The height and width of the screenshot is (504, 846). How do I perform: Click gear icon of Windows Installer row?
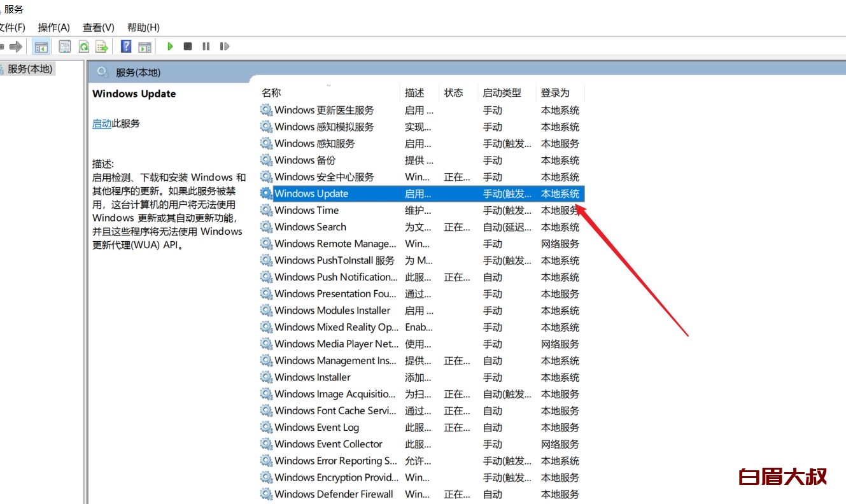point(266,377)
